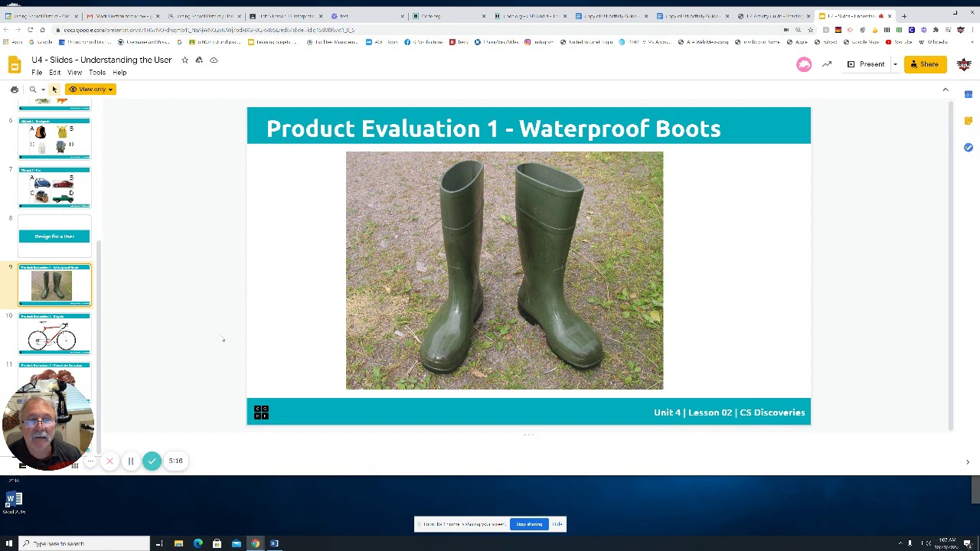Show side panel with bottom-right arrow
The height and width of the screenshot is (551, 980).
(x=968, y=462)
